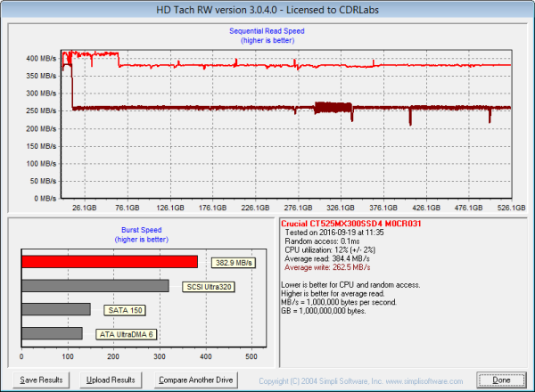Click the gray SCSI Ultra320 bar
The height and width of the screenshot is (392, 535).
pyautogui.click(x=95, y=286)
